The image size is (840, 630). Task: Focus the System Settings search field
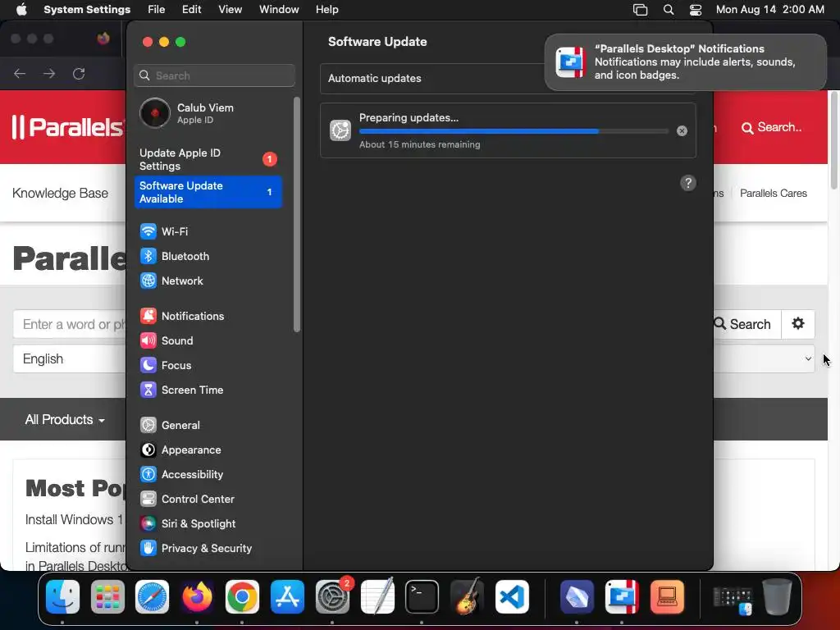[214, 75]
